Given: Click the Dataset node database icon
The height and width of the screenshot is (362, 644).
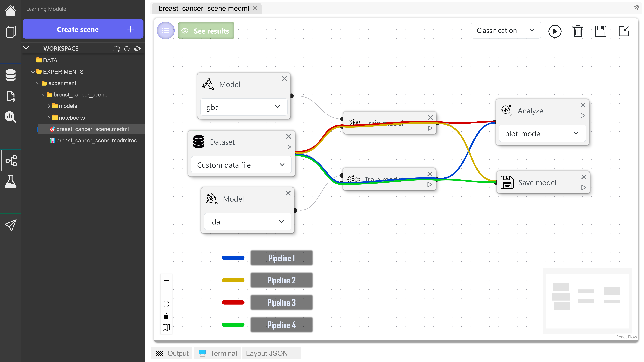Looking at the screenshot, I should pos(198,142).
